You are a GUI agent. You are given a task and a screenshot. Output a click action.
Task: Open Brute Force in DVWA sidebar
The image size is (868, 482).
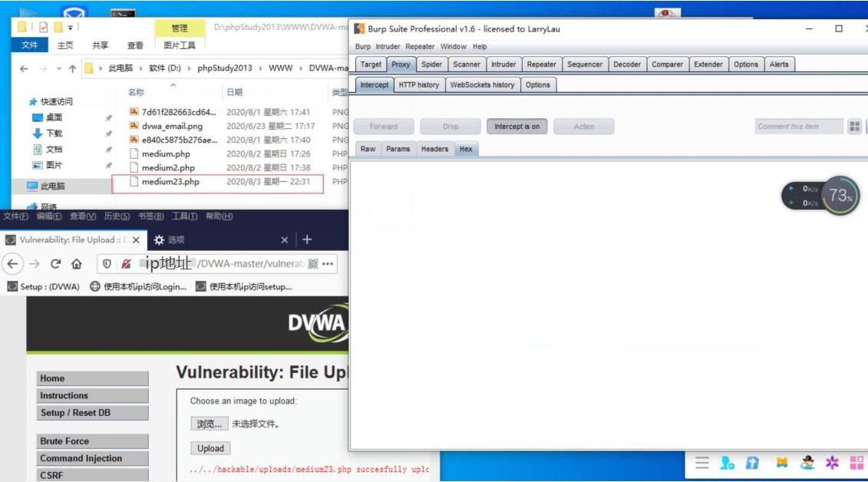click(x=92, y=441)
